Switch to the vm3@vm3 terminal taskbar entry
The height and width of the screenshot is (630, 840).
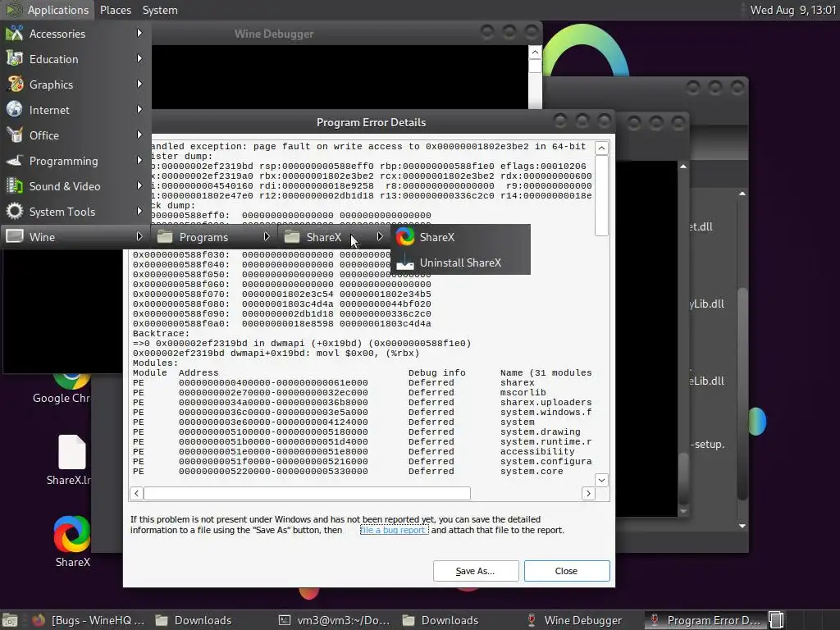coord(335,620)
